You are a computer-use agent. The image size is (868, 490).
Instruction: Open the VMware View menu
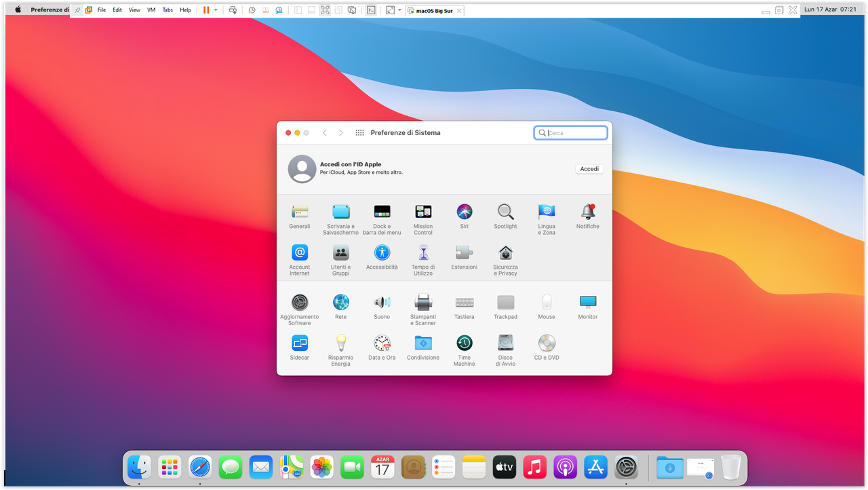click(x=134, y=10)
